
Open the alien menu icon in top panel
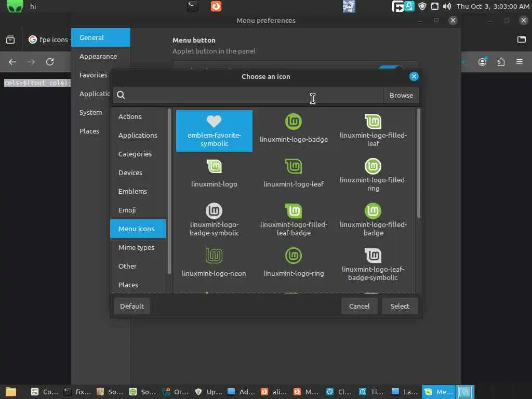click(x=15, y=6)
